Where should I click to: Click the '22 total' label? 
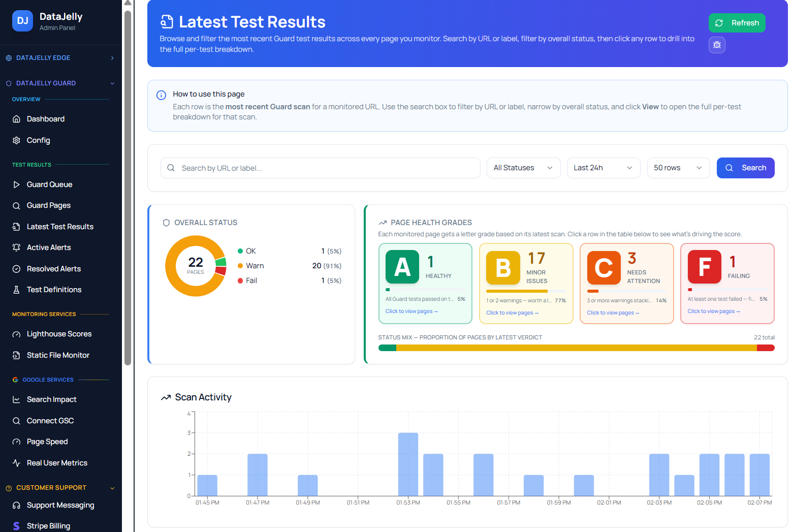pyautogui.click(x=764, y=337)
